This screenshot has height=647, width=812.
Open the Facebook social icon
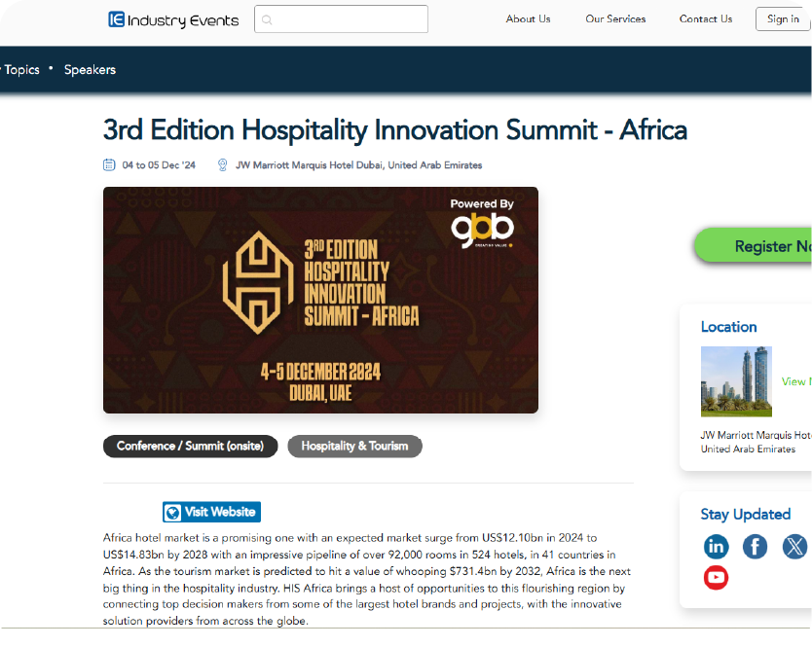click(755, 547)
